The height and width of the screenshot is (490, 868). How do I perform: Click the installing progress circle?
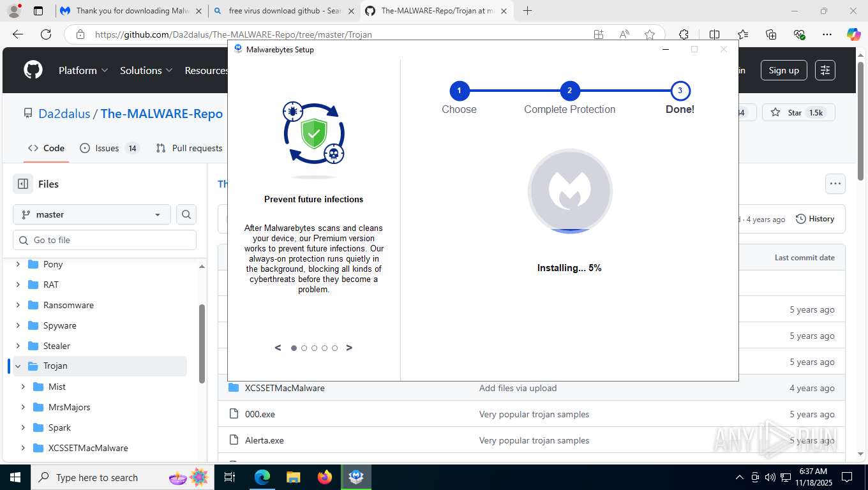point(570,191)
